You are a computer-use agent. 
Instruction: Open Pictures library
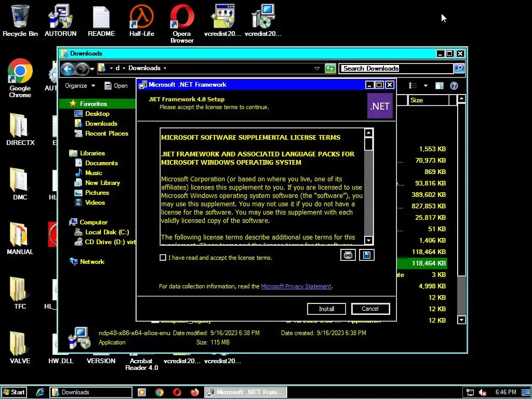[x=97, y=192]
